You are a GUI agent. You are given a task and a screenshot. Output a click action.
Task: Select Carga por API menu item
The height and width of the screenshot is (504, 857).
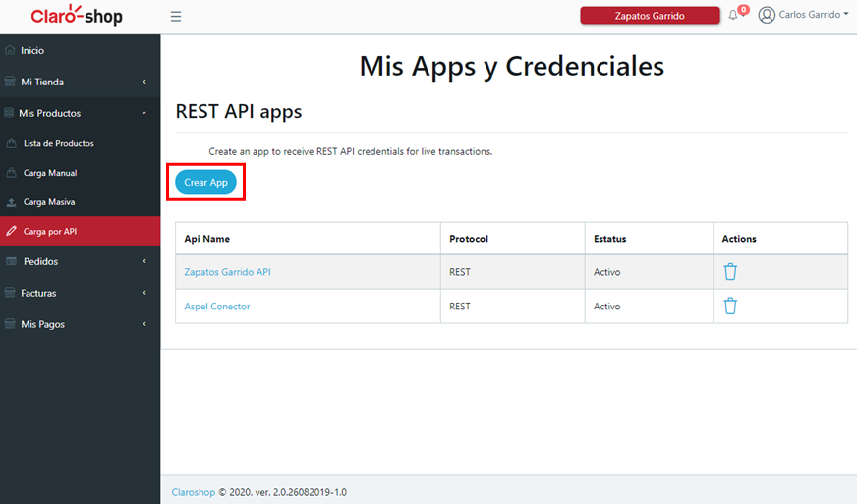tap(81, 231)
